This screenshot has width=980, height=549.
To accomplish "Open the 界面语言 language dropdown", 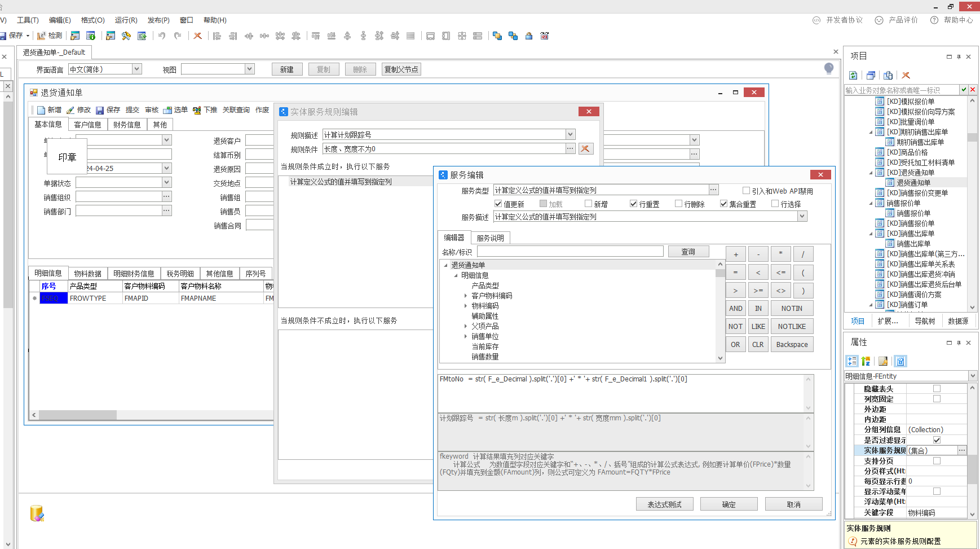I will click(136, 69).
